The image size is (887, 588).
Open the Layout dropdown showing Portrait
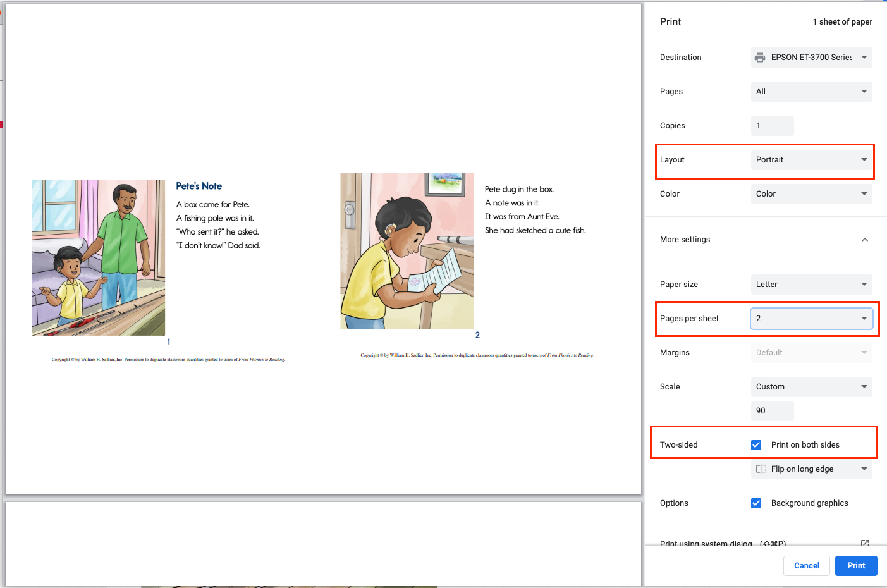(x=811, y=160)
